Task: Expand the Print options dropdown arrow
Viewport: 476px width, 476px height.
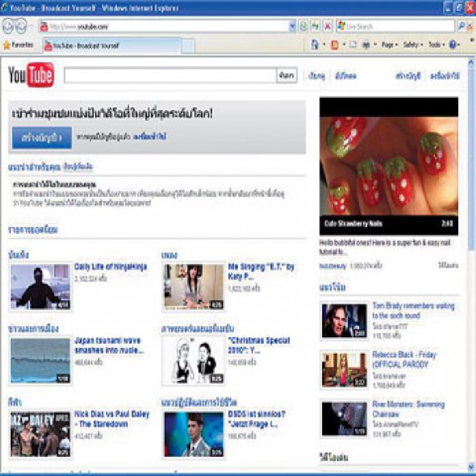Action: [x=375, y=45]
